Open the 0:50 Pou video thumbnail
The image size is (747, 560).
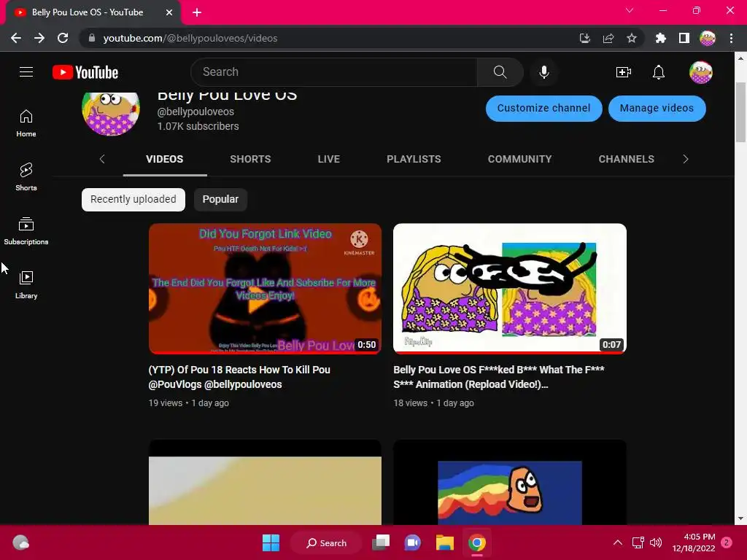265,289
